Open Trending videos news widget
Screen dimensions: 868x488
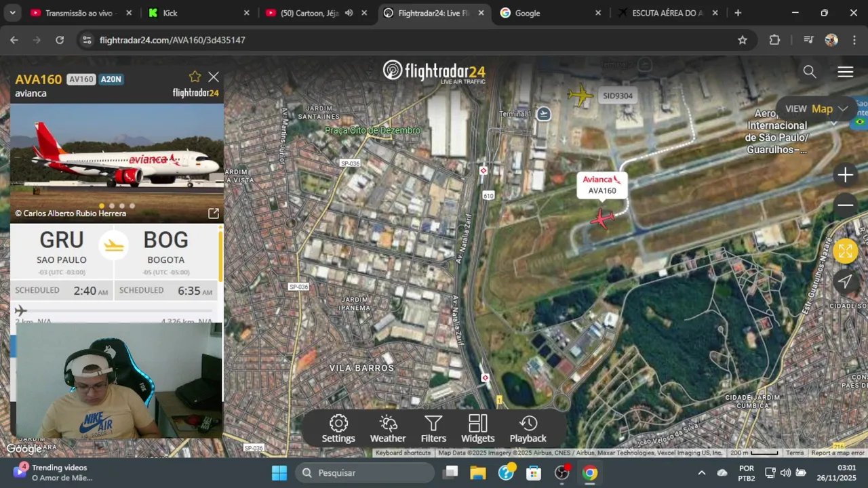tap(53, 472)
